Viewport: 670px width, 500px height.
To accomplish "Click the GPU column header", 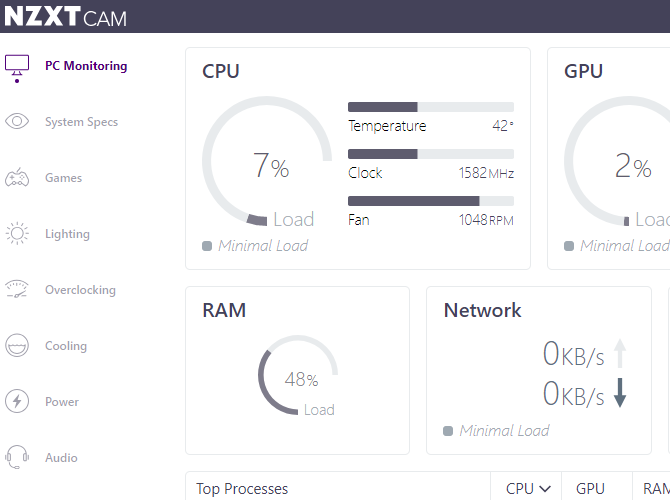I will (x=590, y=488).
